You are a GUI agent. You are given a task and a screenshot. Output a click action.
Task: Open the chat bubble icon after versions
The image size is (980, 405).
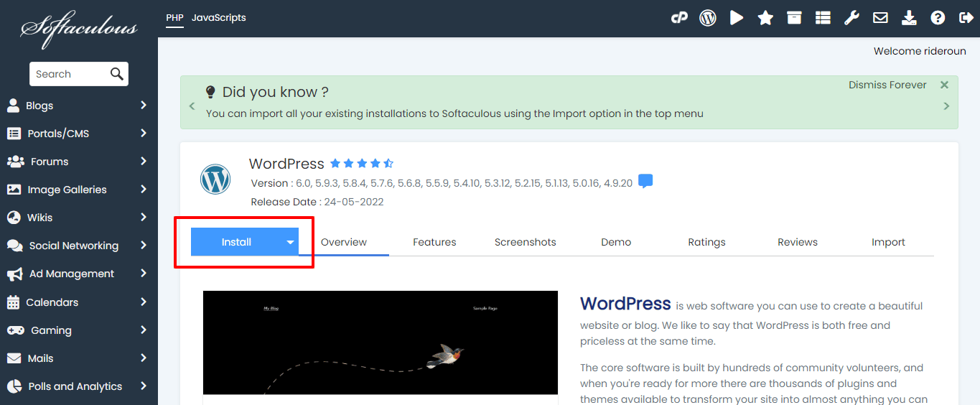click(x=645, y=181)
